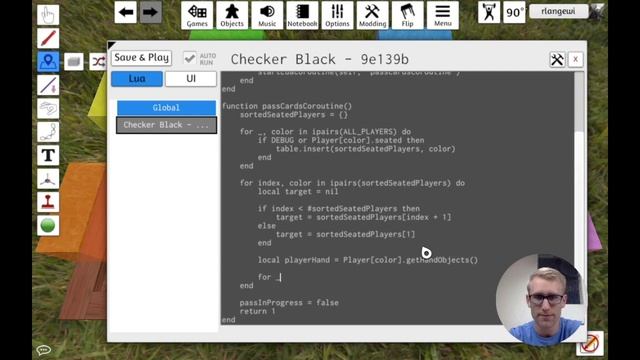Viewport: 640px width, 360px height.
Task: Click the orange no-entry icon at bottom right
Action: click(x=590, y=343)
